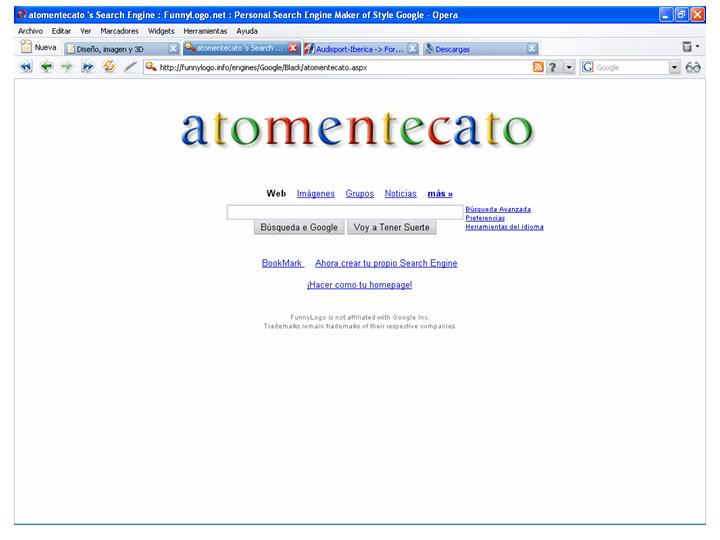Click the Nueva new tab button
Image resolution: width=720 pixels, height=540 pixels.
click(x=39, y=47)
